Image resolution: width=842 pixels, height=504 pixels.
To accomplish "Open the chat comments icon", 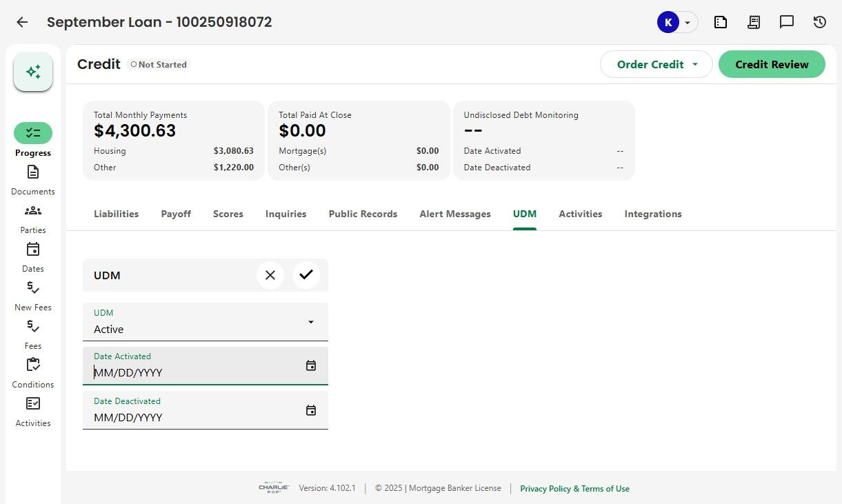I will coord(787,22).
